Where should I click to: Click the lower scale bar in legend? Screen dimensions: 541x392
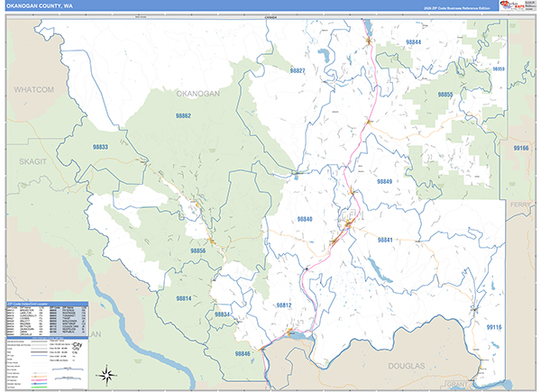tap(68, 378)
